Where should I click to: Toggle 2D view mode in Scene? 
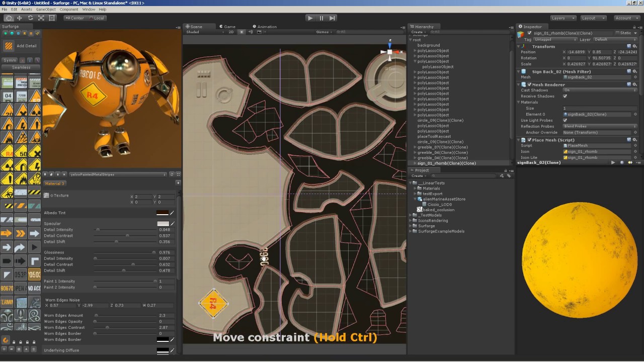tap(231, 32)
